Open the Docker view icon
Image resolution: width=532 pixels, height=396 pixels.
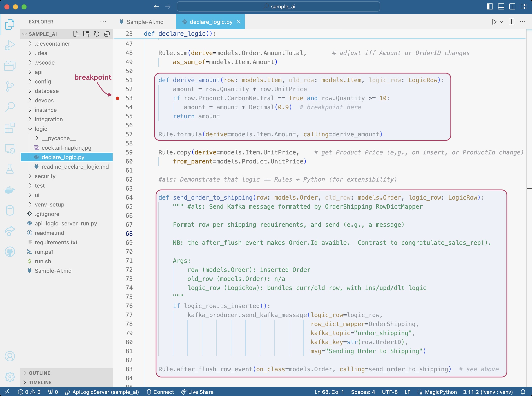point(10,190)
